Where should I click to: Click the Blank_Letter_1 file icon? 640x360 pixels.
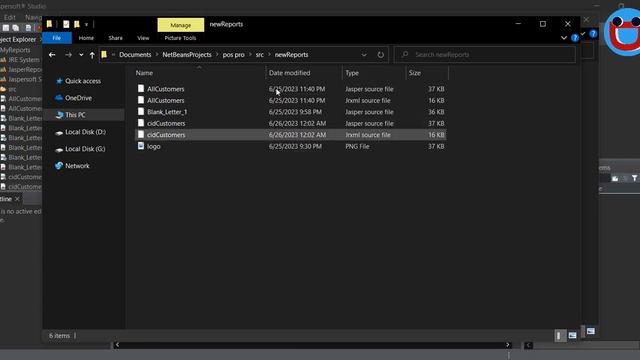(141, 111)
